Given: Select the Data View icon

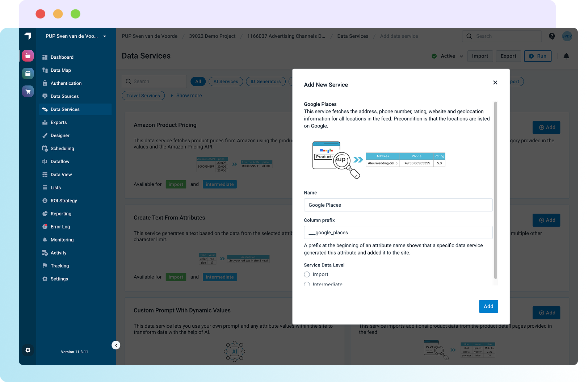Looking at the screenshot, I should click(x=45, y=175).
